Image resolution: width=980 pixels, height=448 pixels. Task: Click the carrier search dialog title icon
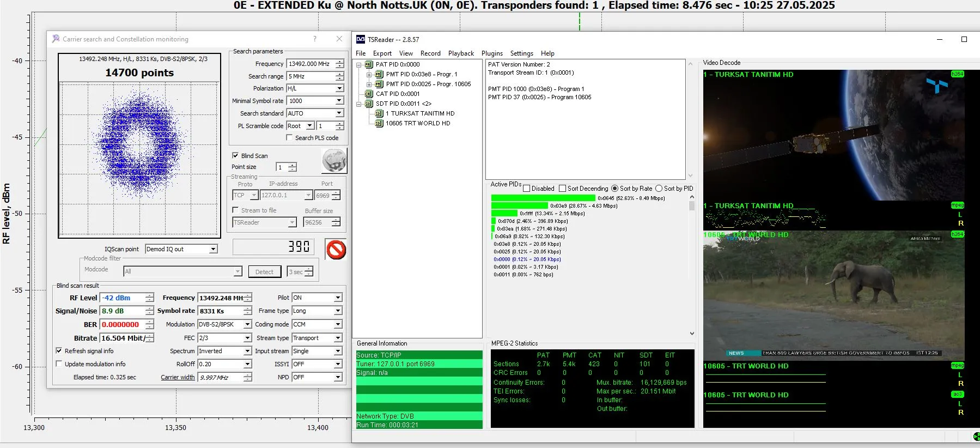(x=56, y=39)
